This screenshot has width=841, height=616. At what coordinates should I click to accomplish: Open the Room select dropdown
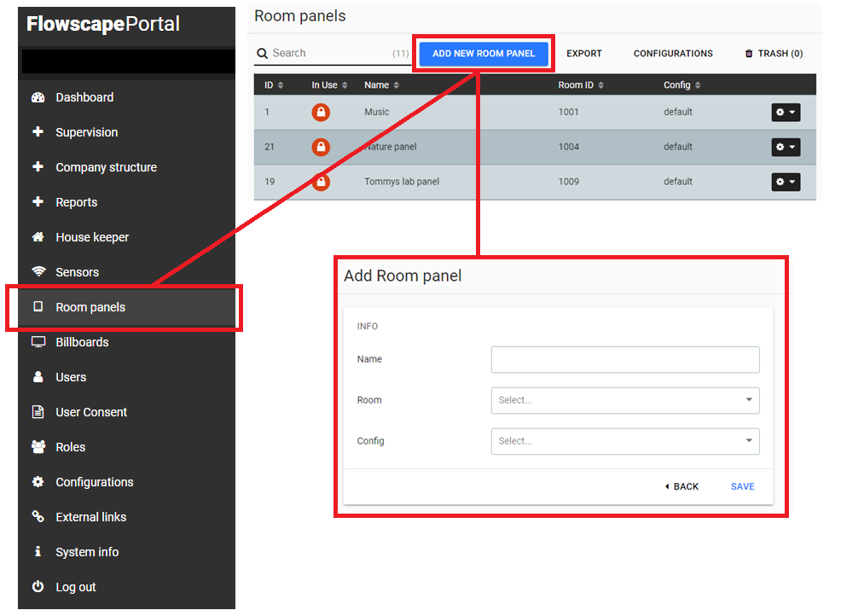point(625,400)
